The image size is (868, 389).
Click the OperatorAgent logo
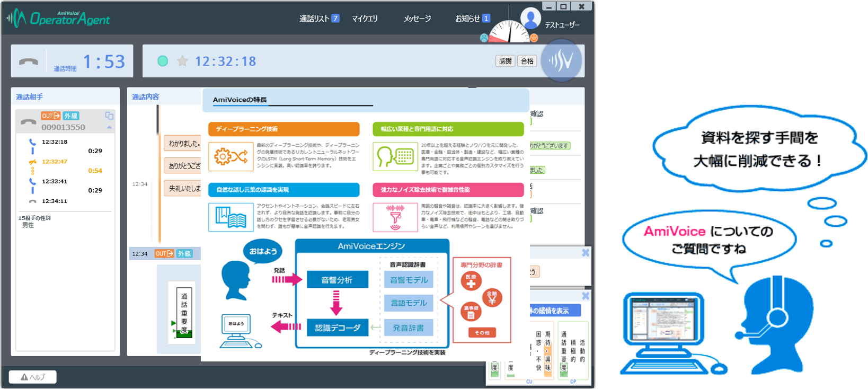pyautogui.click(x=58, y=19)
